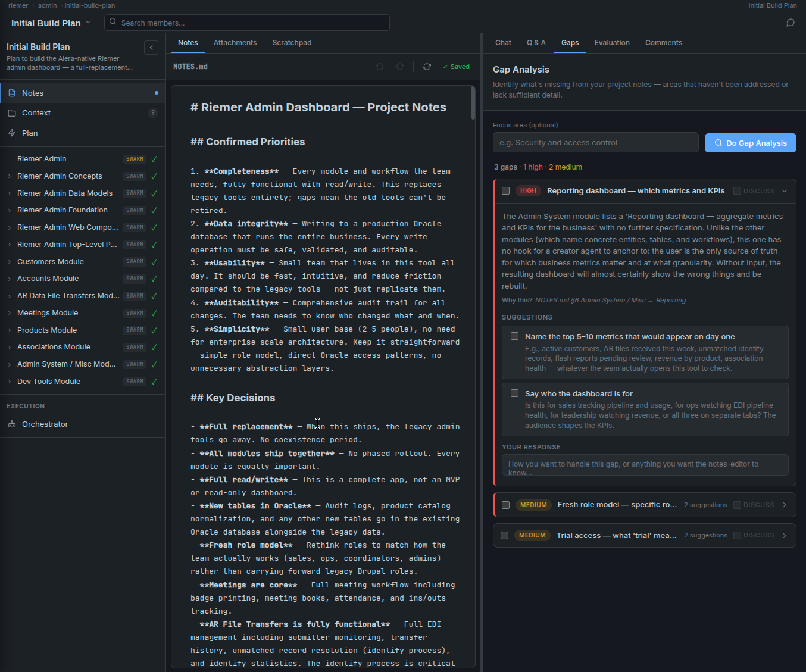Click the admin breadcrumb link

[x=47, y=5]
